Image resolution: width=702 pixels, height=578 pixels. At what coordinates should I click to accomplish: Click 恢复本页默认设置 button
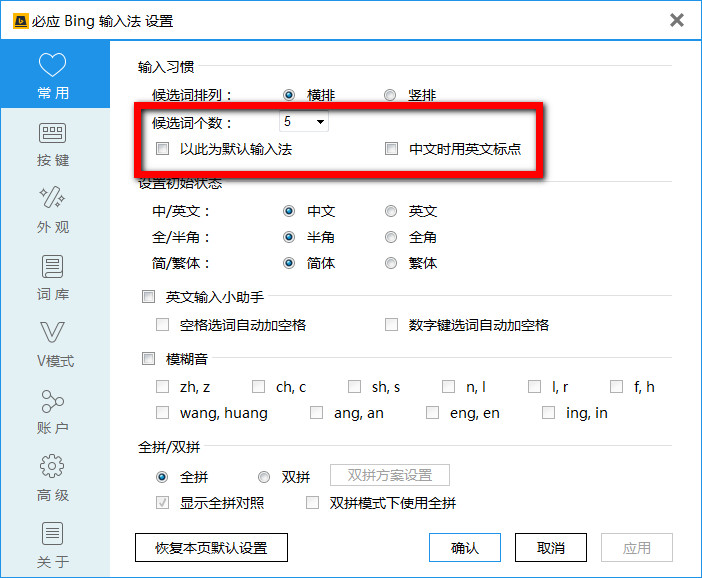211,548
